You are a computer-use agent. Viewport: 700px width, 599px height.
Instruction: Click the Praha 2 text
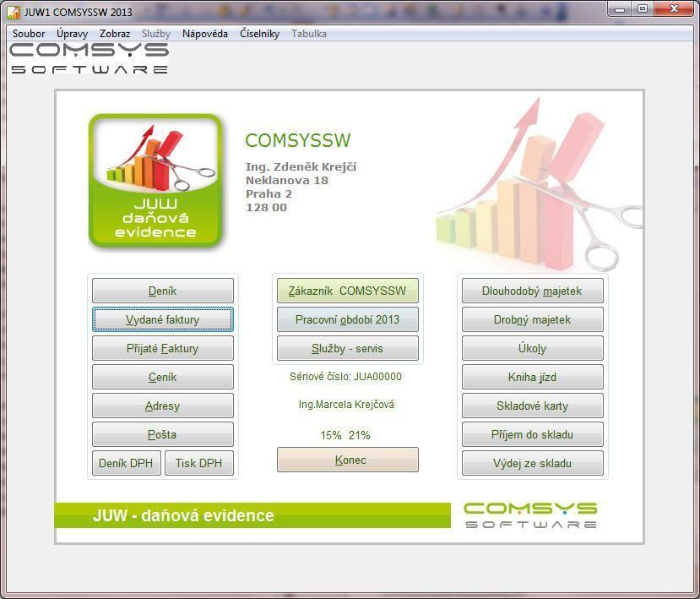[x=269, y=193]
